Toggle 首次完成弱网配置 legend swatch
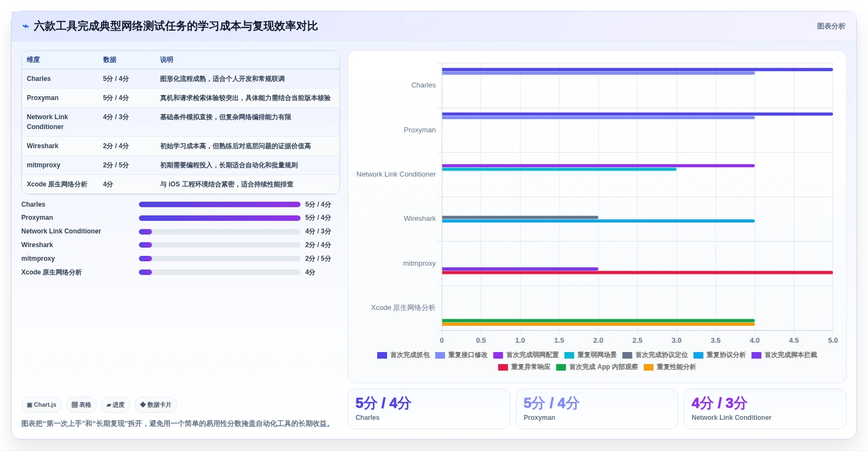The image size is (868, 451). pyautogui.click(x=498, y=355)
